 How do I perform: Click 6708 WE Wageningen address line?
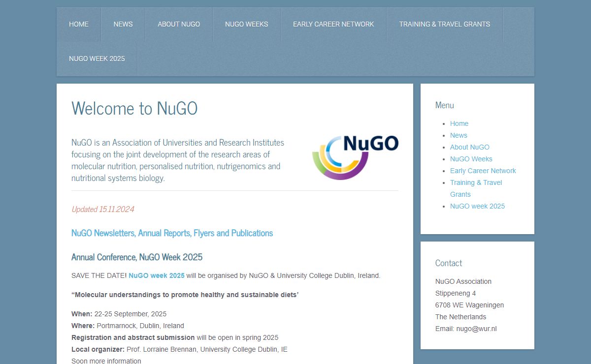tap(469, 305)
